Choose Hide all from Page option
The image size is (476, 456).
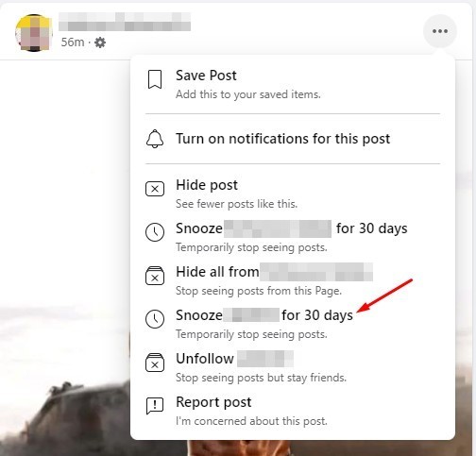pyautogui.click(x=293, y=280)
